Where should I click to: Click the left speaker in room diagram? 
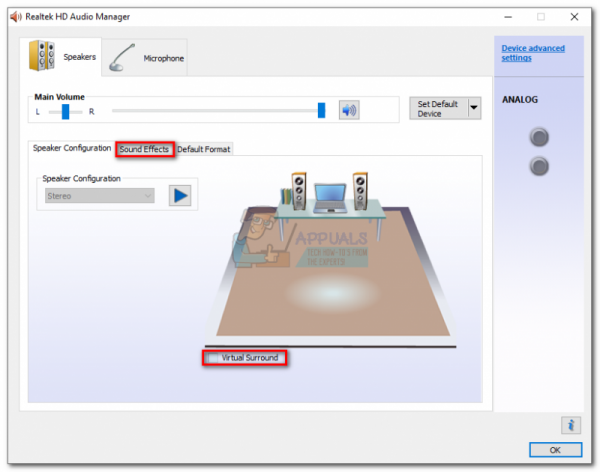pos(299,191)
